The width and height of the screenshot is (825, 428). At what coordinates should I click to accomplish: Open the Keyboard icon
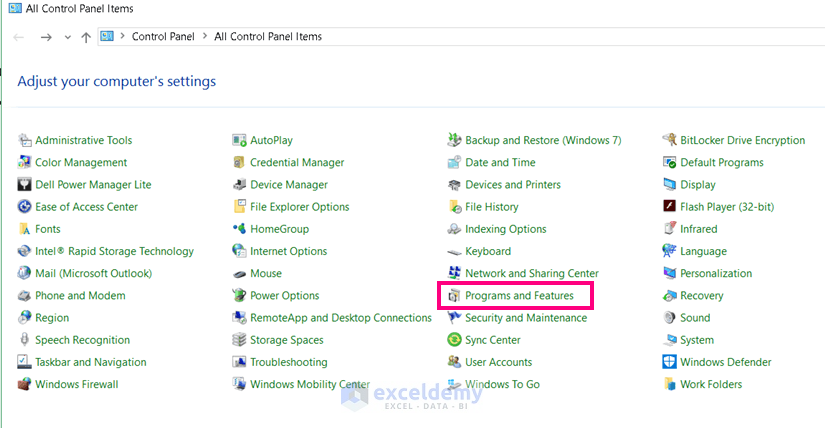point(454,251)
